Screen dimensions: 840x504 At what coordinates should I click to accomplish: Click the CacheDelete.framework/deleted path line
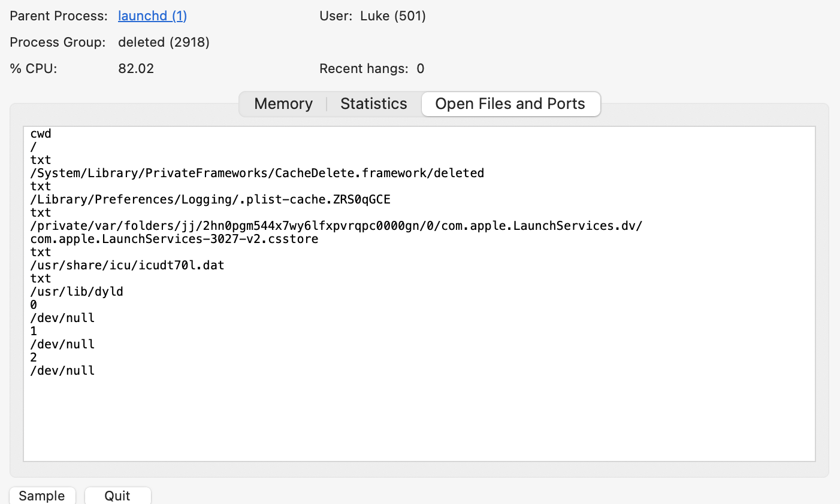coord(257,173)
